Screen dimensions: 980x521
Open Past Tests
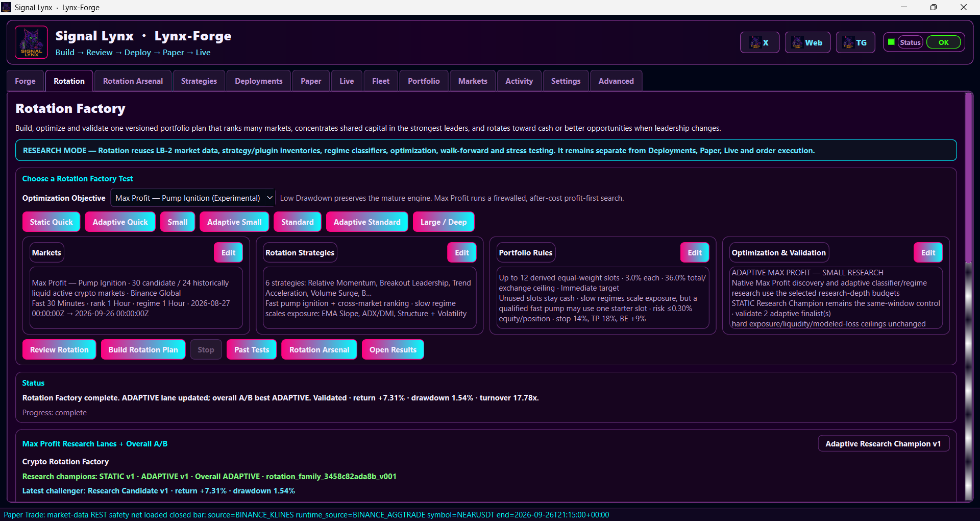tap(252, 349)
